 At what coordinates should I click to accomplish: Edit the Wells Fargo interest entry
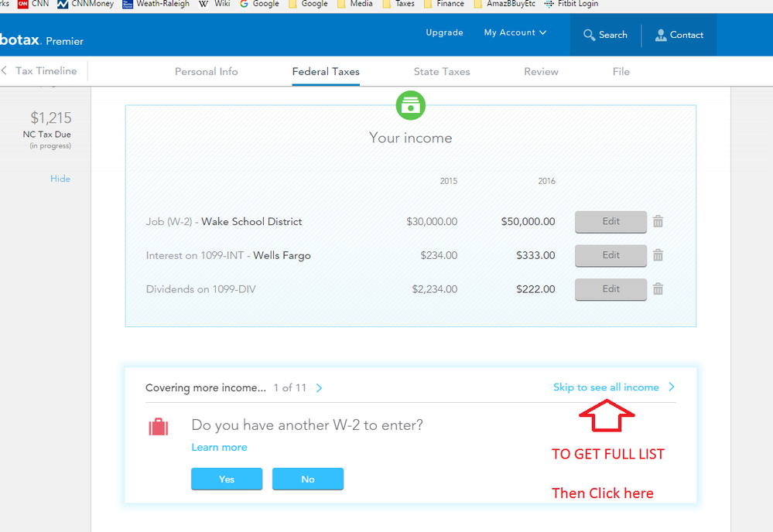click(x=611, y=255)
